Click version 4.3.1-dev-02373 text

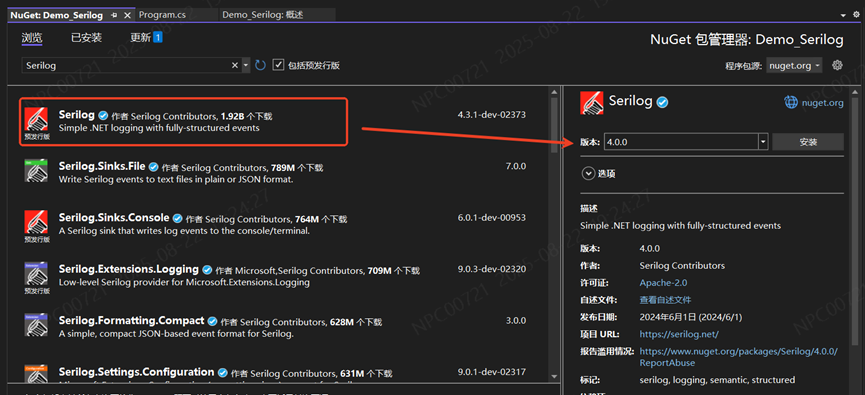pyautogui.click(x=492, y=115)
